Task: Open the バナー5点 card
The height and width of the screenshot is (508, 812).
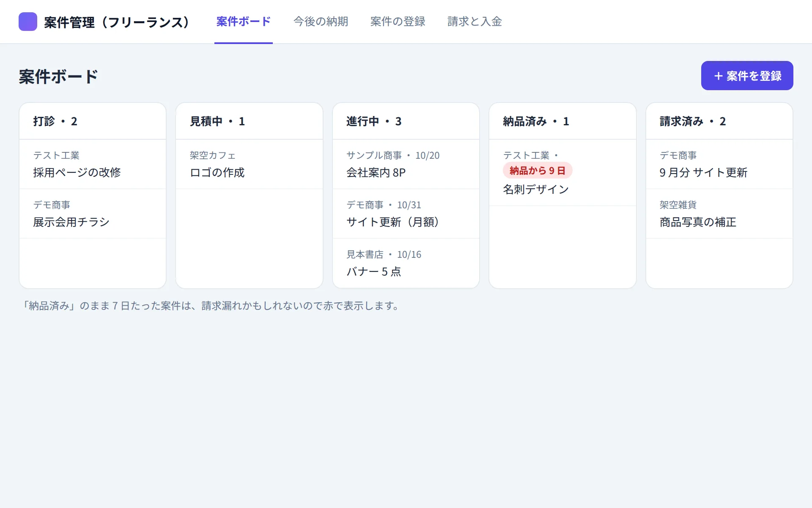Action: coord(406,263)
